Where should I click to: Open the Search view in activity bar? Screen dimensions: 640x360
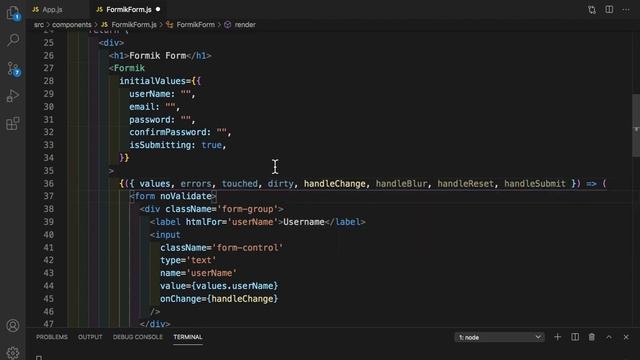click(13, 40)
